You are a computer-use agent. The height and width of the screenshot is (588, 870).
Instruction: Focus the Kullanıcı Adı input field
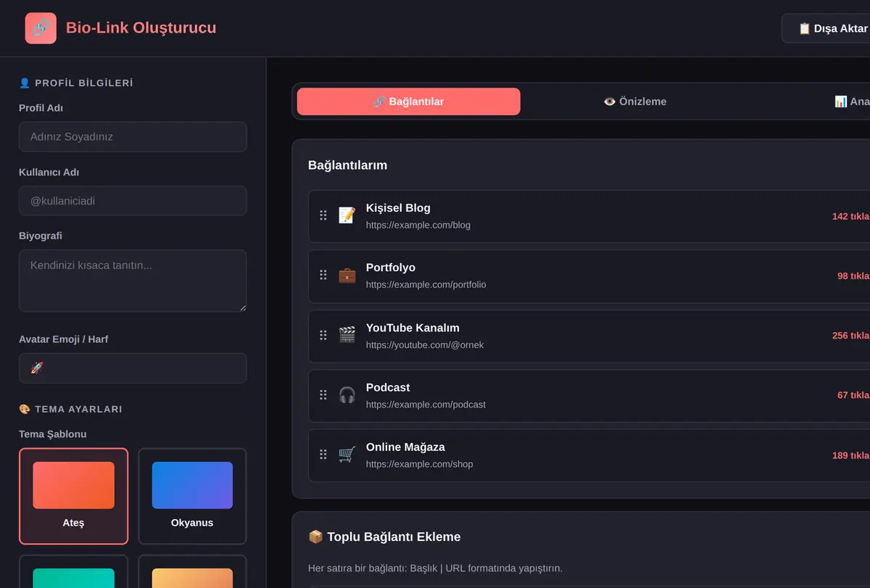coord(133,201)
